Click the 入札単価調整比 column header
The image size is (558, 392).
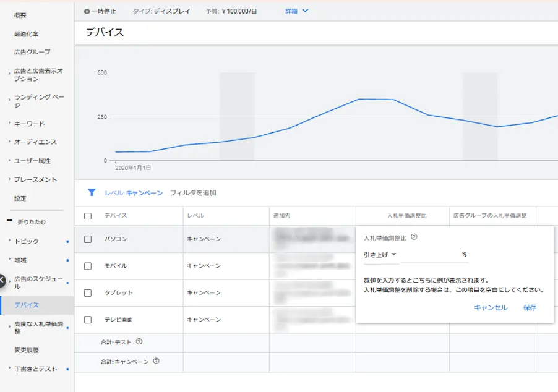pos(407,216)
